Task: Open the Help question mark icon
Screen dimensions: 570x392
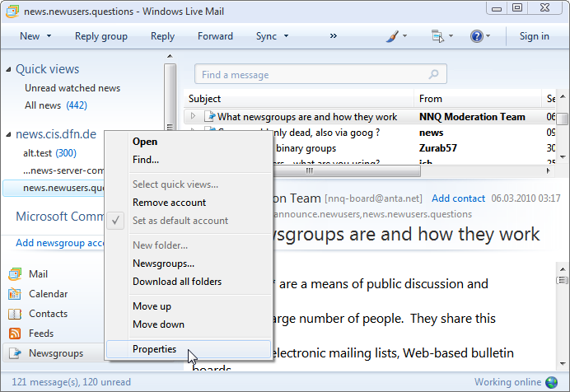Action: click(x=476, y=36)
